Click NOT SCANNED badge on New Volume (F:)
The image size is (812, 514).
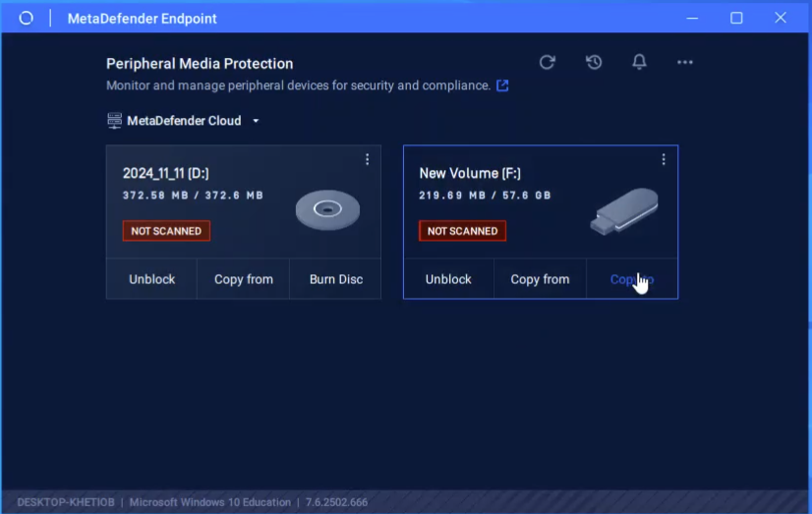462,231
